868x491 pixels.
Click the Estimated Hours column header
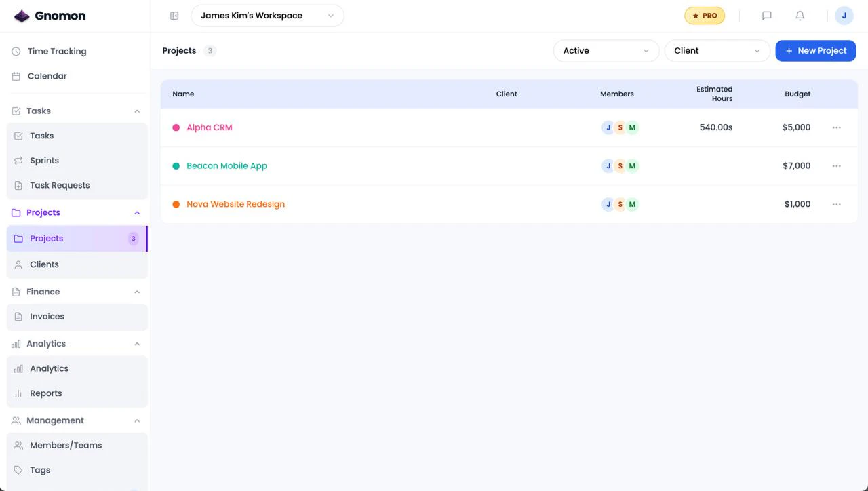click(x=714, y=94)
